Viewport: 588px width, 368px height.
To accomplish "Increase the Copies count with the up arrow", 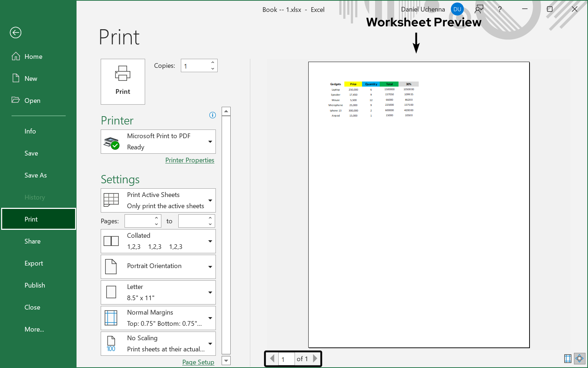I will 213,63.
